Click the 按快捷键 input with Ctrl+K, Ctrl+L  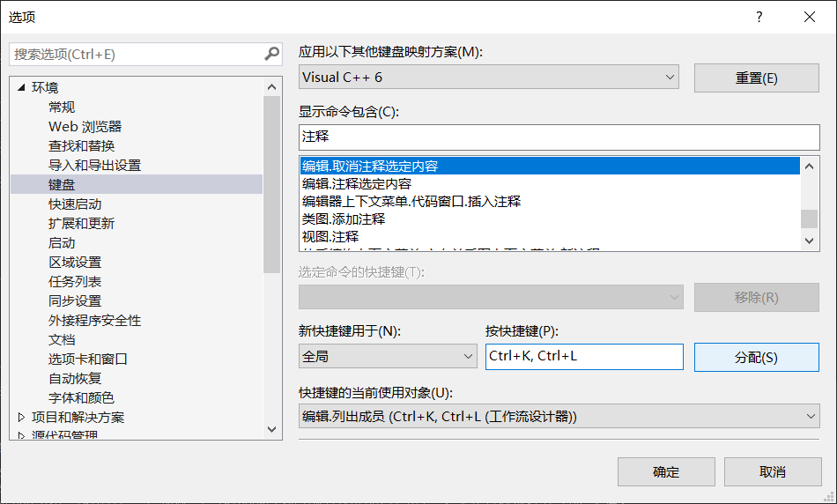pyautogui.click(x=584, y=357)
